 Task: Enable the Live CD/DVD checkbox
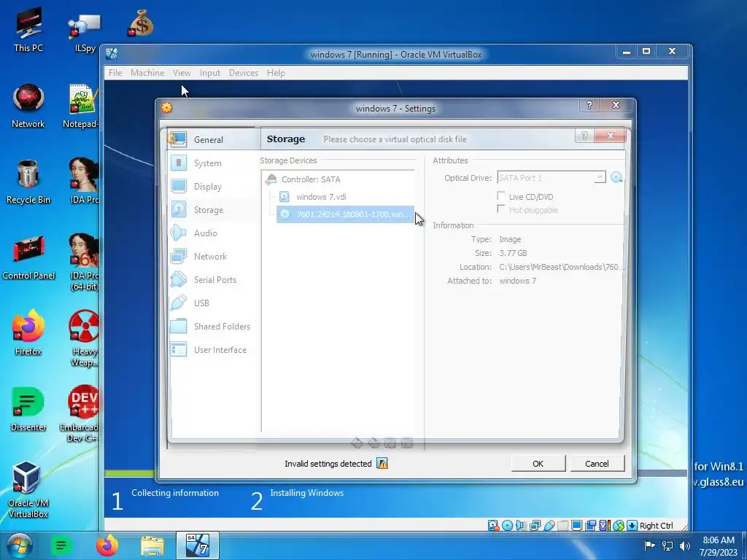coord(500,196)
